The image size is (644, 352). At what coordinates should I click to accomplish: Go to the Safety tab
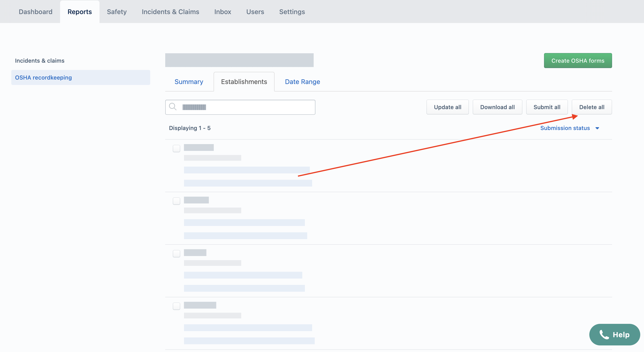tap(117, 12)
